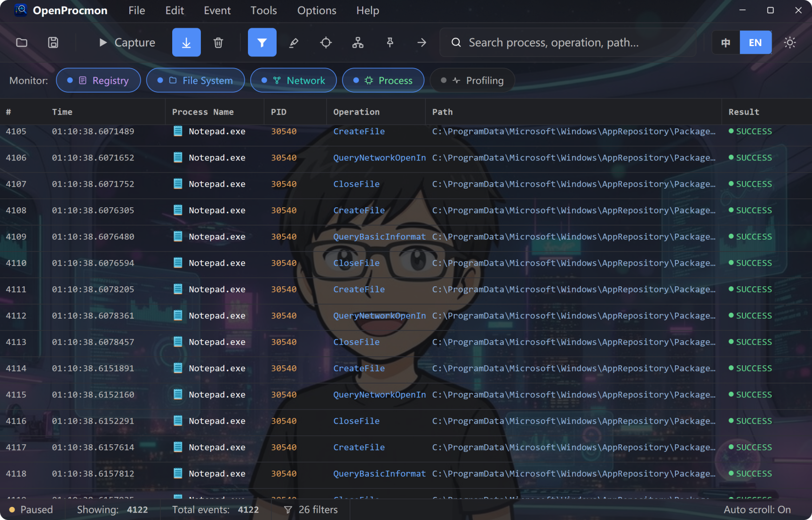Viewport: 812px width, 520px height.
Task: Click SUCCESS result in row 4114
Action: coord(750,368)
